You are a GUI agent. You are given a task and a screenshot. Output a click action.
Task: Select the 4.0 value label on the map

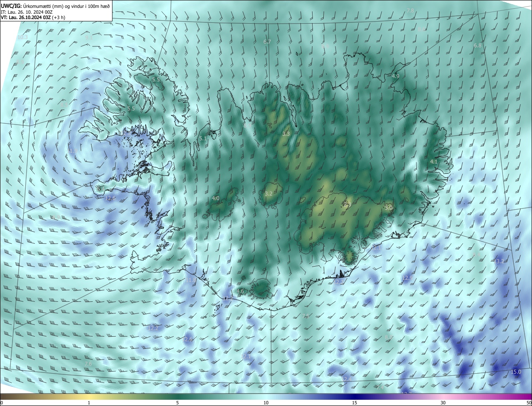216,198
